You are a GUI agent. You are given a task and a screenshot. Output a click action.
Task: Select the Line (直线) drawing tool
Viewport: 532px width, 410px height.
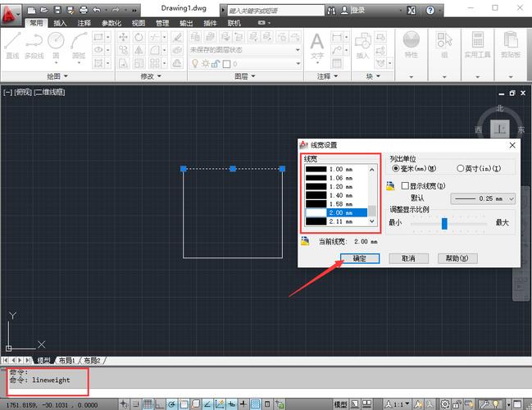click(12, 43)
